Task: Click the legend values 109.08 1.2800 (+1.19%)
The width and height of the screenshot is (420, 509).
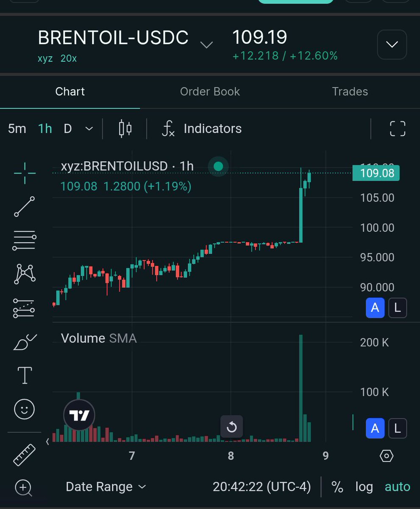Action: 126,186
